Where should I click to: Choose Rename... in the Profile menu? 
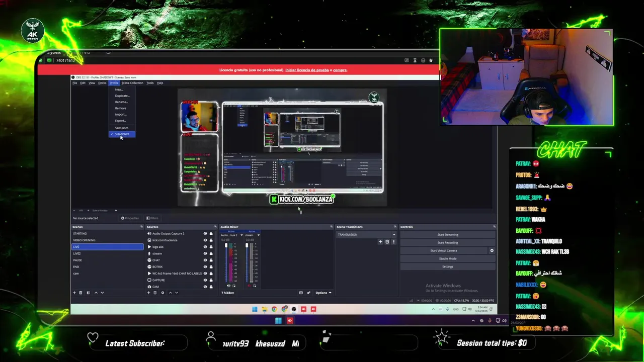[122, 102]
